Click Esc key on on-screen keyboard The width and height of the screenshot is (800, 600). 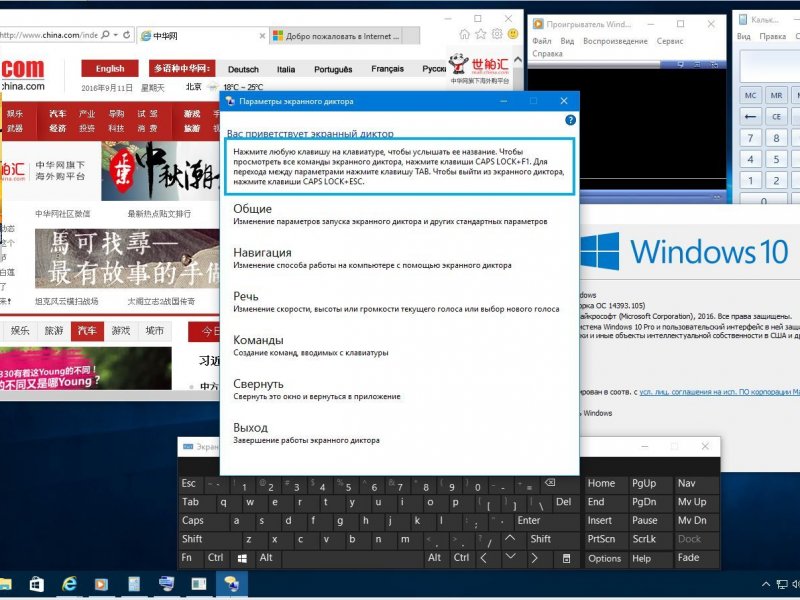point(189,484)
